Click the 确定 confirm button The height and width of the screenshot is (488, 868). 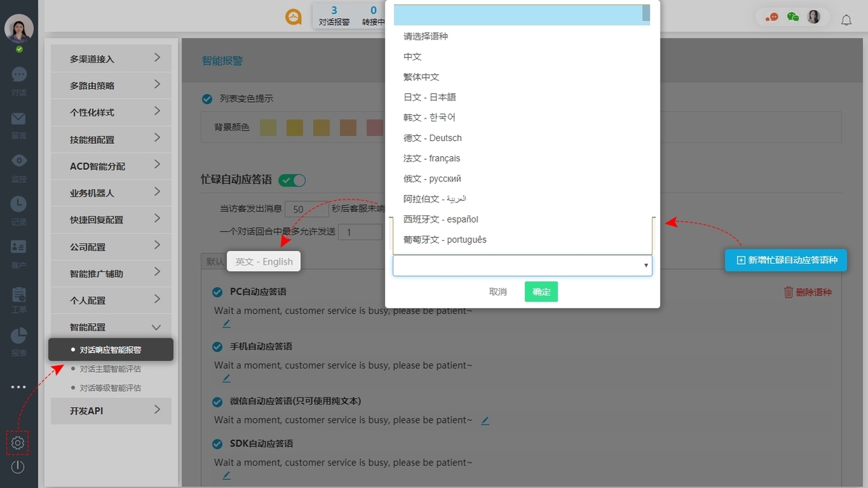click(x=541, y=292)
